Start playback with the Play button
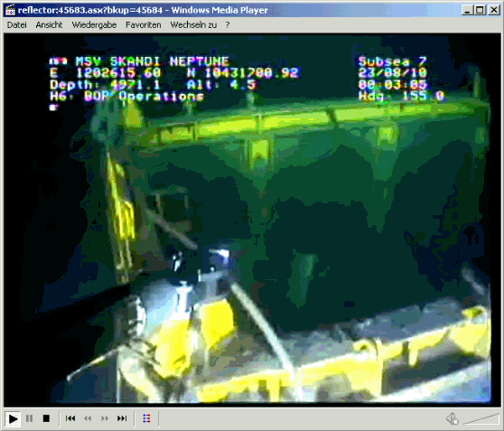Image resolution: width=504 pixels, height=431 pixels. click(13, 418)
